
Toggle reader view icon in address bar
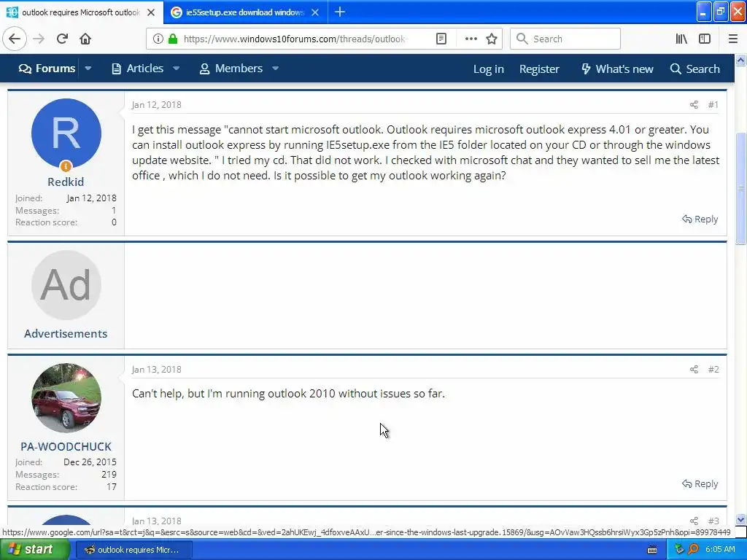(x=441, y=39)
